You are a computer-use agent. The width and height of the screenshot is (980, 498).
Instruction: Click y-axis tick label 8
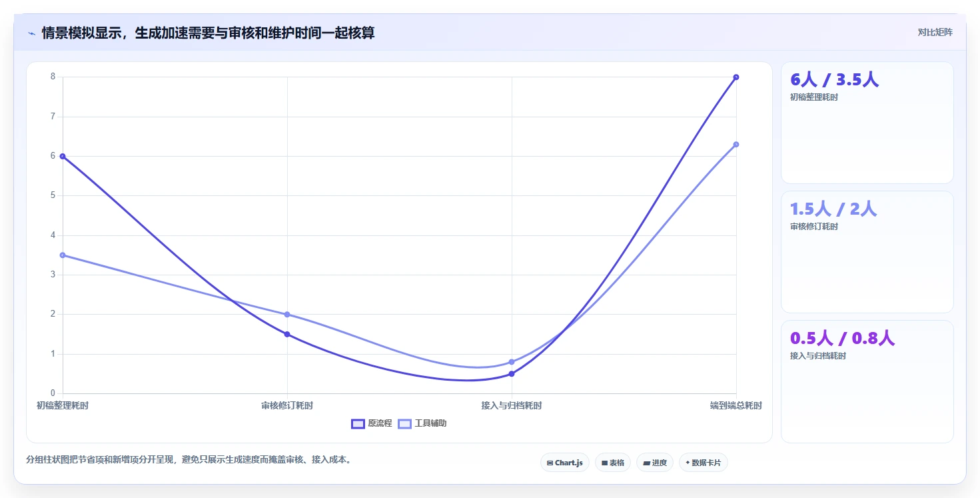tap(53, 77)
